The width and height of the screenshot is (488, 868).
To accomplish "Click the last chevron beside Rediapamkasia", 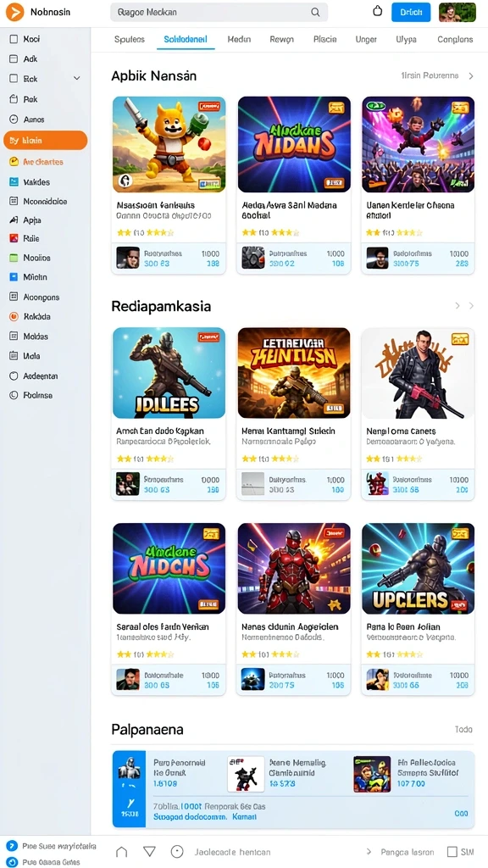I will click(x=471, y=305).
